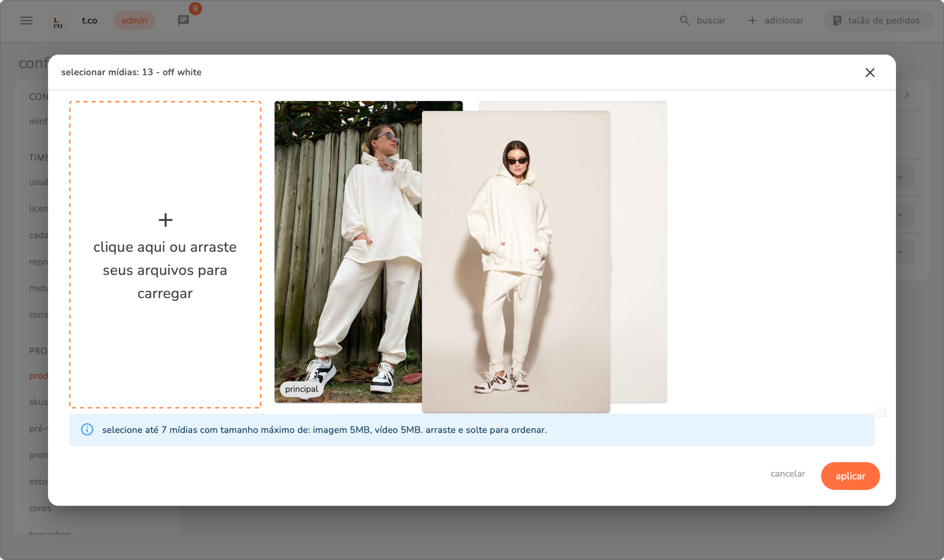Screen dimensions: 944x560
Task: Expand the first red dropdown chevron
Action: [900, 178]
